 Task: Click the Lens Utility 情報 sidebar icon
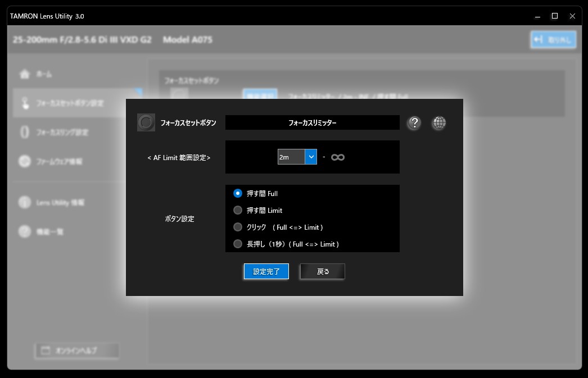coord(24,202)
